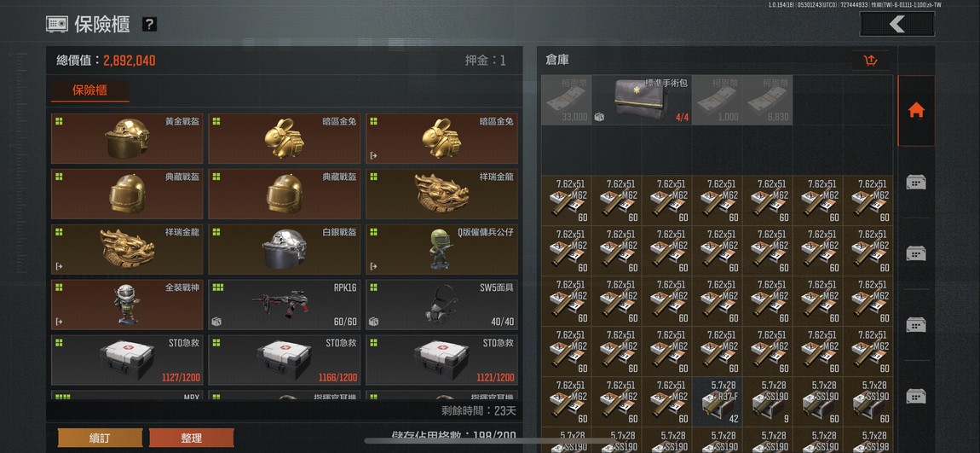Open the second storage container tab

pos(916,253)
